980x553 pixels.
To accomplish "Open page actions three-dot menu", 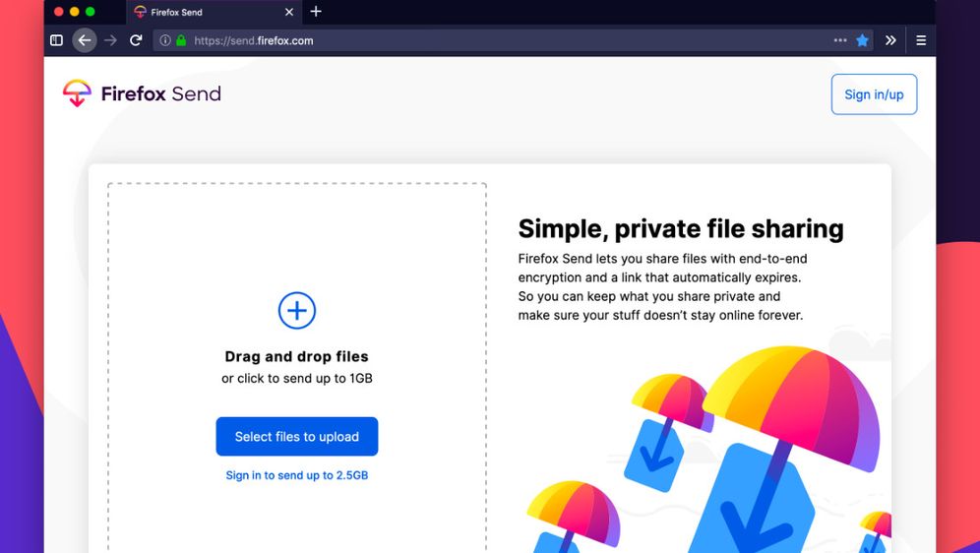I will coord(840,40).
